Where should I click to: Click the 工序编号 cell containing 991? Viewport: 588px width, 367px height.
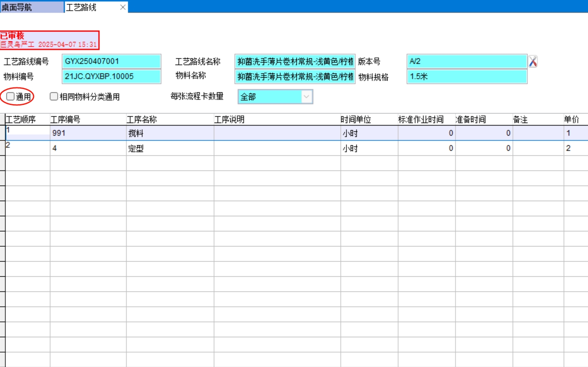88,133
